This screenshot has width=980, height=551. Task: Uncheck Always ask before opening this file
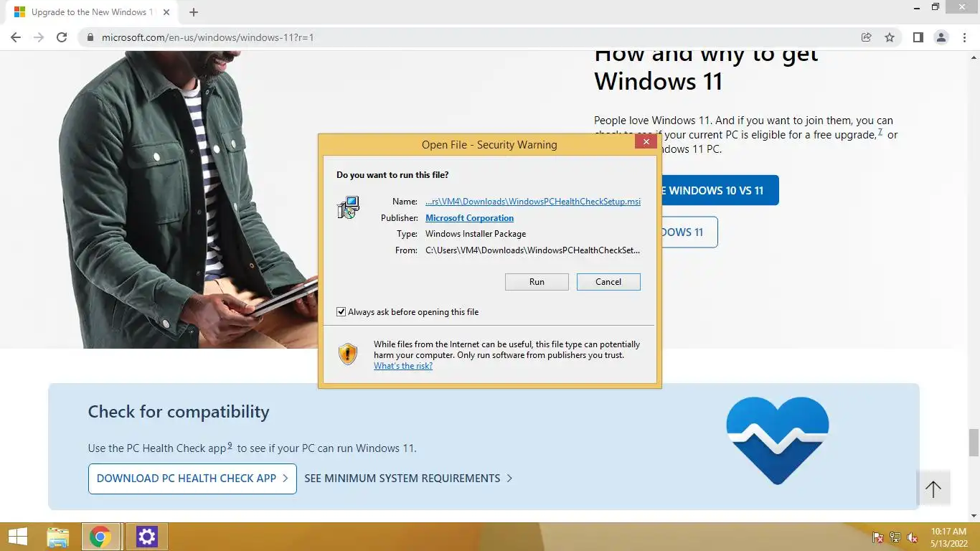click(x=341, y=312)
